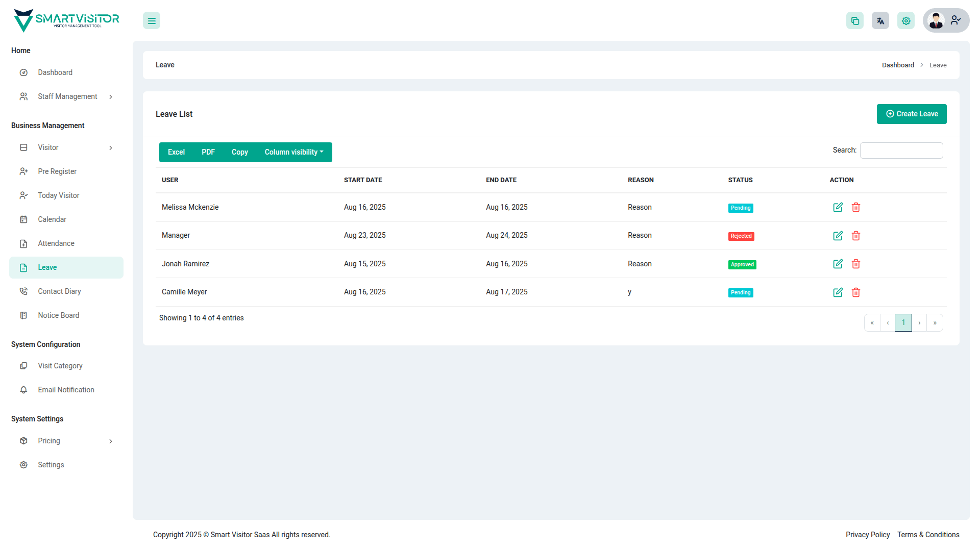
Task: Click the Search input field
Action: point(901,151)
